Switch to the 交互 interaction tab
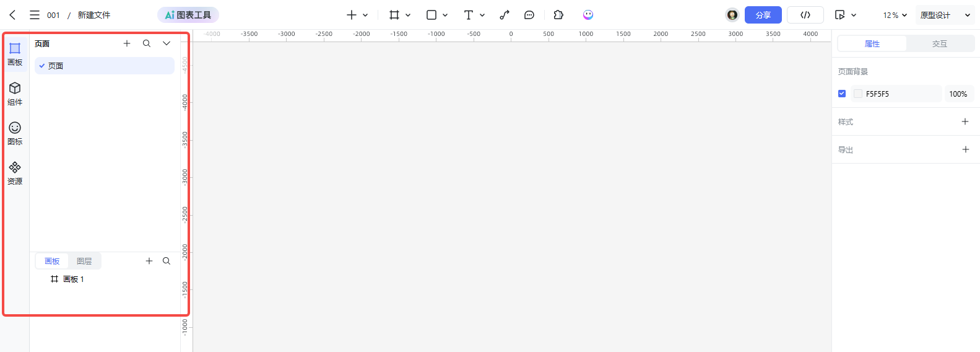This screenshot has width=980, height=352. [x=940, y=43]
